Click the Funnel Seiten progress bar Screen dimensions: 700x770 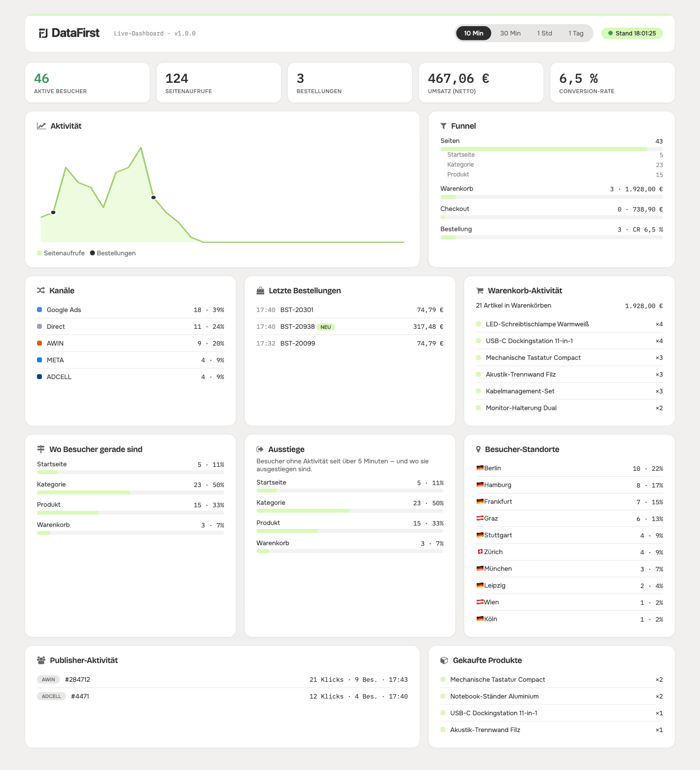click(552, 149)
